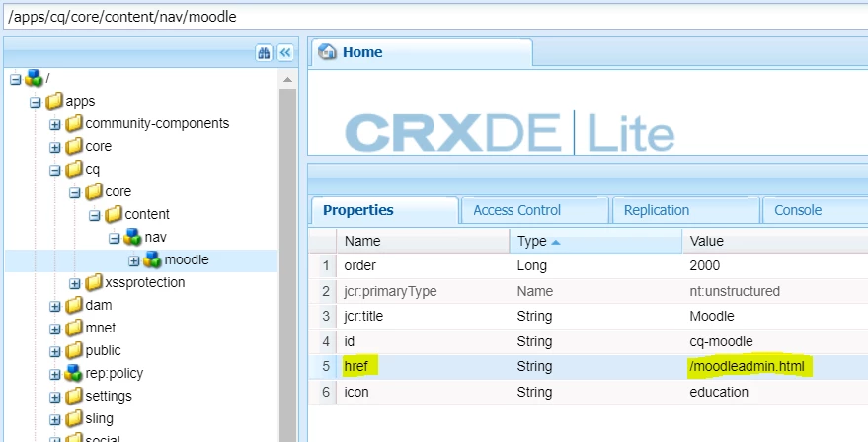Click the mnet folder icon
The width and height of the screenshot is (868, 442).
(x=74, y=328)
